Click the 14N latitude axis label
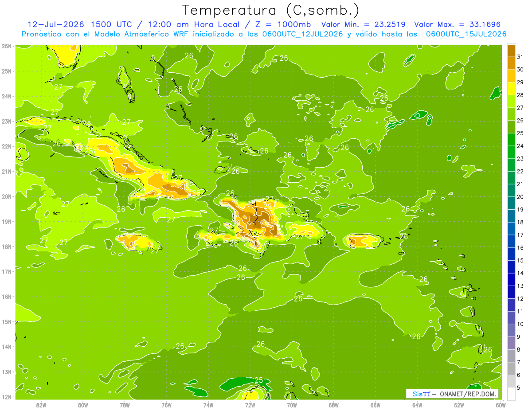The image size is (532, 411). [7, 347]
